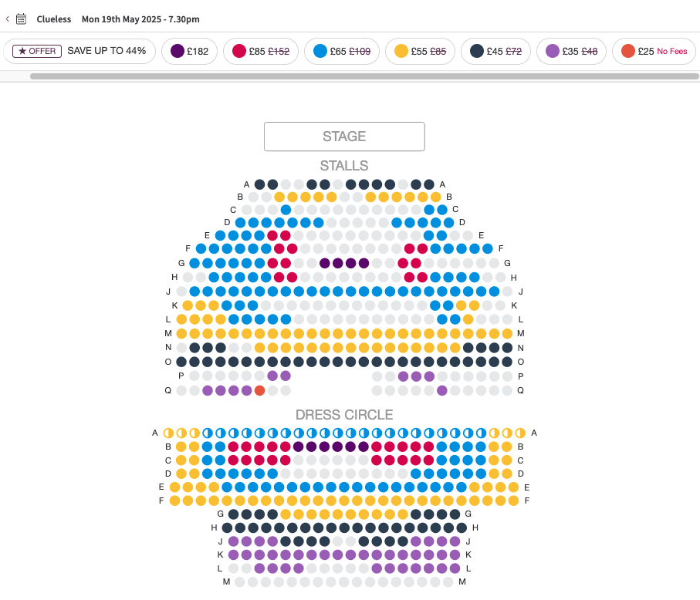Image resolution: width=700 pixels, height=600 pixels.
Task: Select the orange £25 seat in Stalls row Q
Action: click(259, 391)
